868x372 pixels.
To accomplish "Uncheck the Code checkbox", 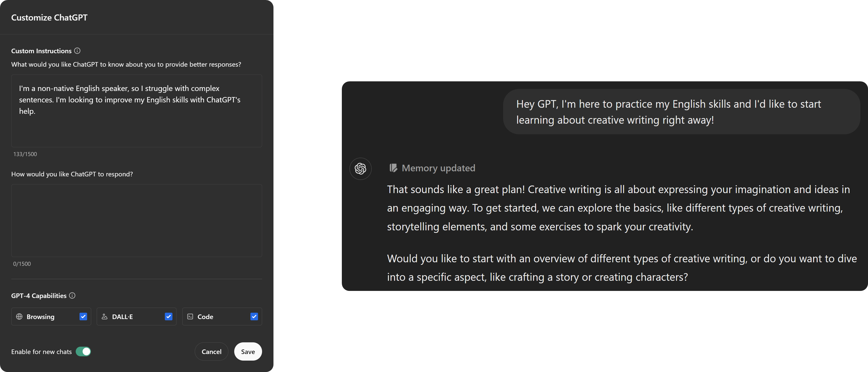I will [x=254, y=316].
